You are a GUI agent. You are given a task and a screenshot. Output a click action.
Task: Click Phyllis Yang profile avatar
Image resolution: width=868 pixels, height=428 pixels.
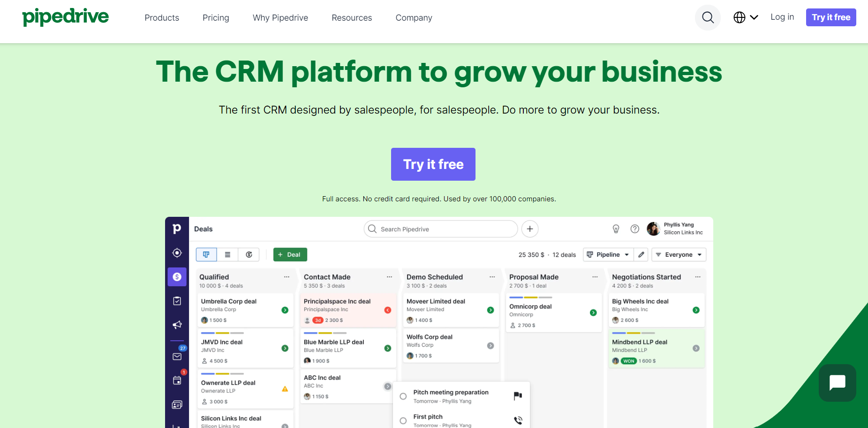[653, 229]
